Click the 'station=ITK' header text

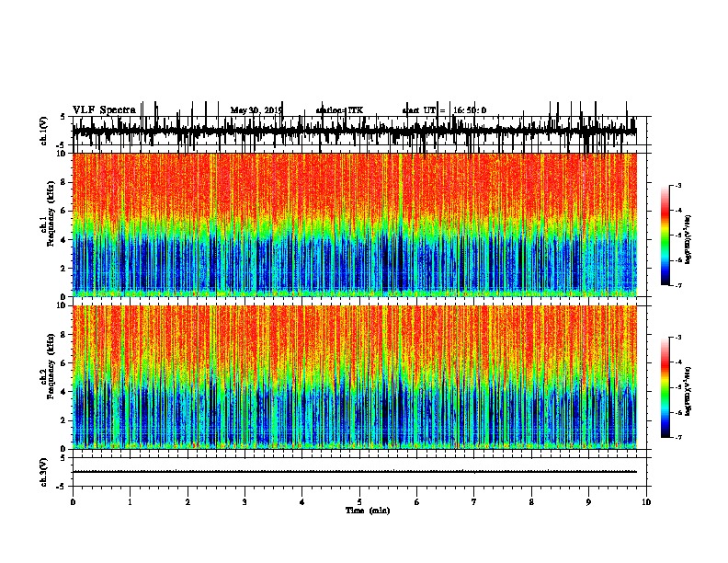339,110
